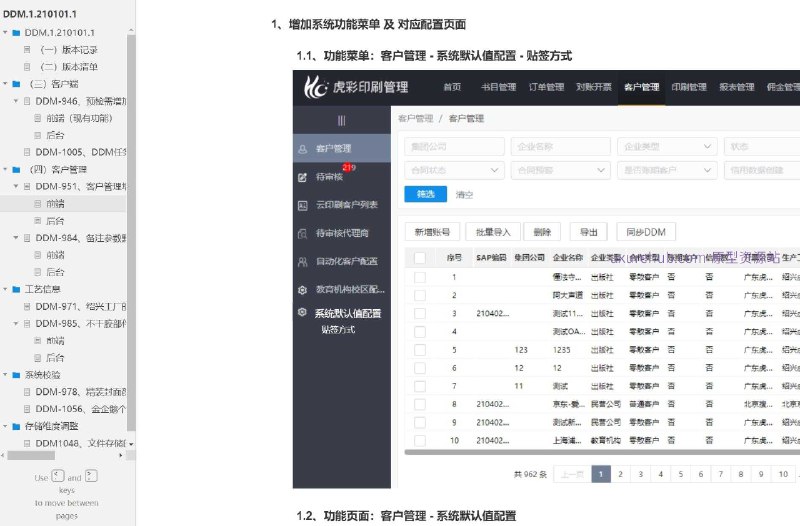Screen dimensions: 800x526
Task: Click the page icon beside DDM-978
Action: tap(27, 392)
